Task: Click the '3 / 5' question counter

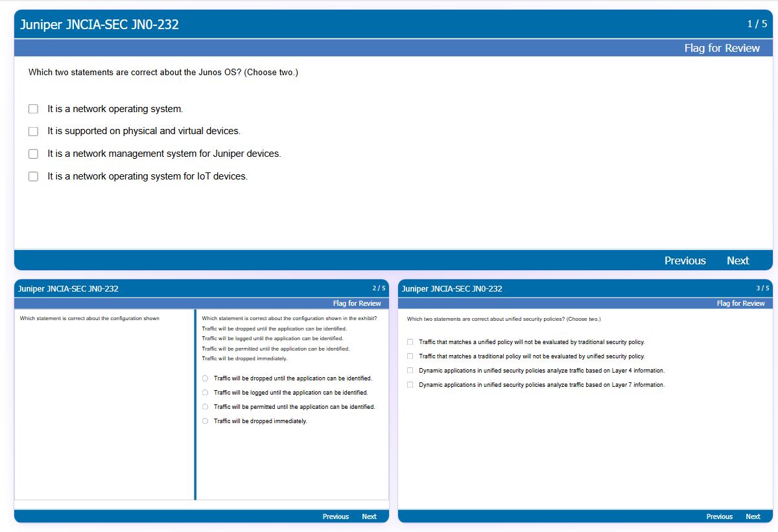Action: [x=762, y=288]
